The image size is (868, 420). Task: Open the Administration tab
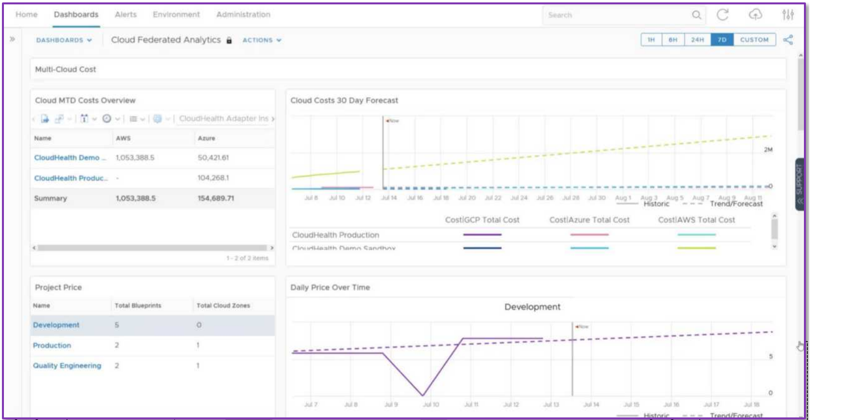tap(243, 15)
